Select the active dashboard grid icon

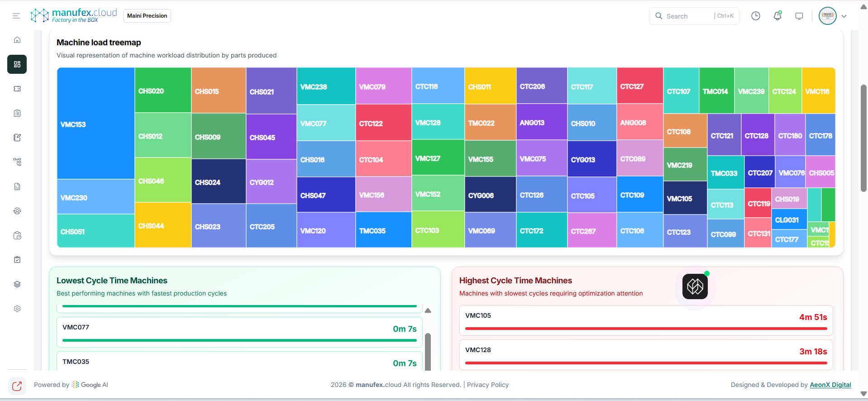coord(17,64)
